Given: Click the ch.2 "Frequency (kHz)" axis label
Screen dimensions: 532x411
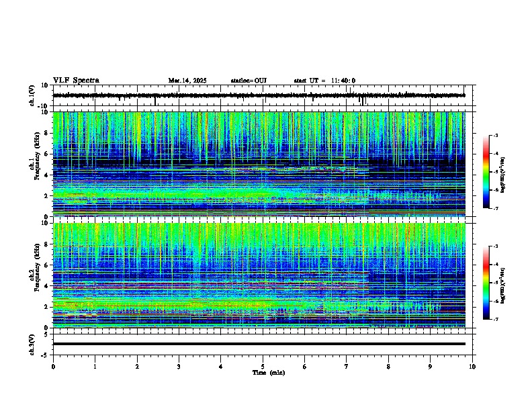Looking at the screenshot, I should pos(37,267).
